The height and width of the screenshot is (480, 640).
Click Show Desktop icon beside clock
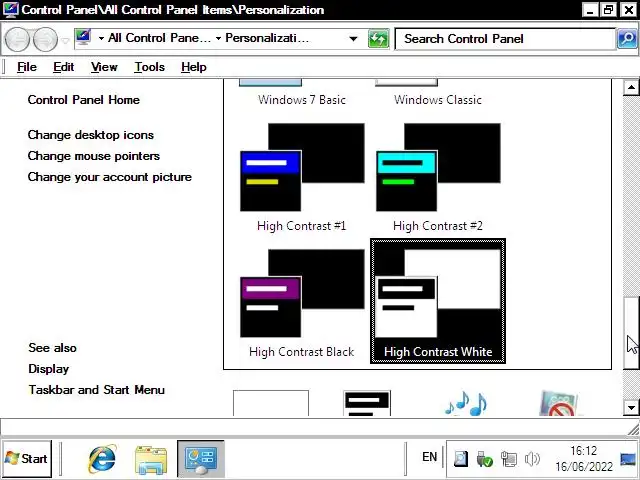tap(627, 459)
